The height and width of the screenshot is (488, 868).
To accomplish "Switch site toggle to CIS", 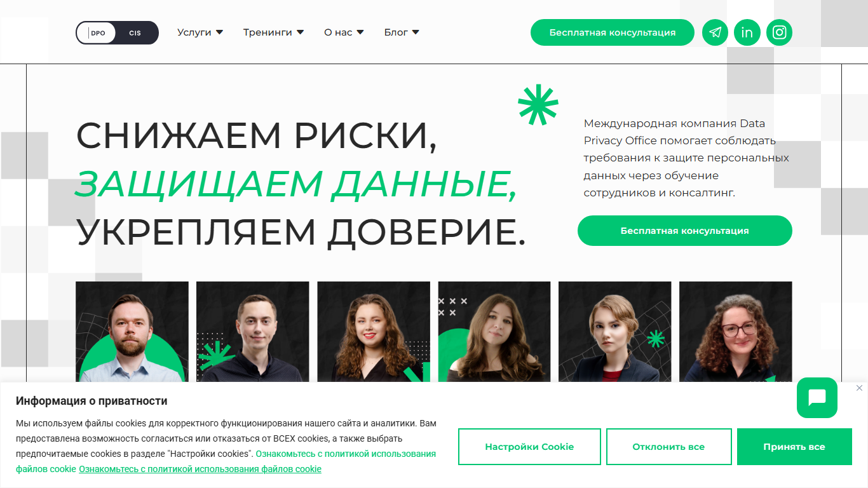I will point(135,33).
